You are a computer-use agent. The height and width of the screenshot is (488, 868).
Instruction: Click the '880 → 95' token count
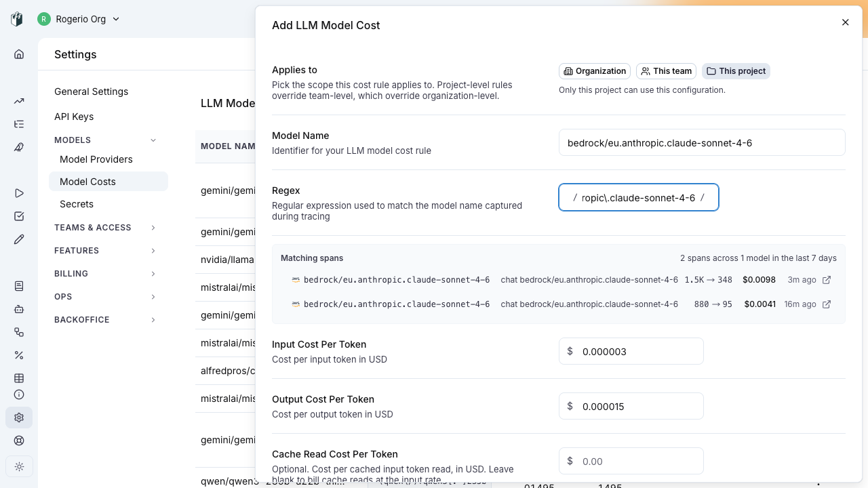(713, 304)
